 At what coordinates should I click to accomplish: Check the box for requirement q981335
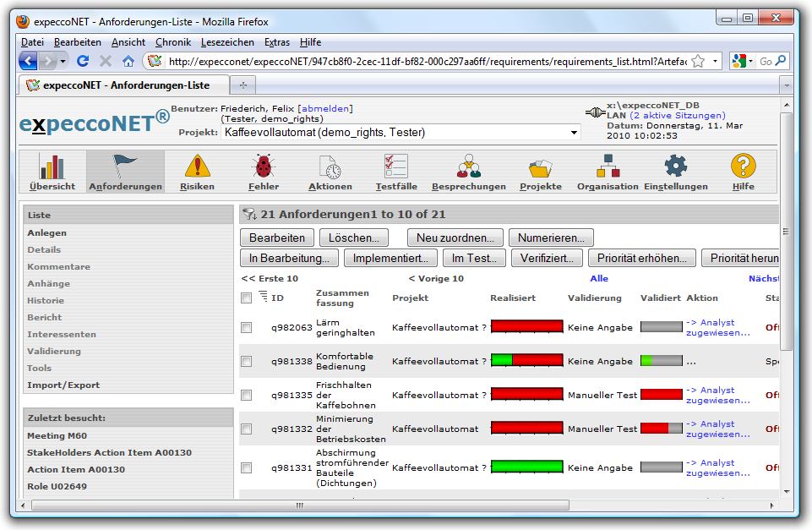pyautogui.click(x=247, y=396)
